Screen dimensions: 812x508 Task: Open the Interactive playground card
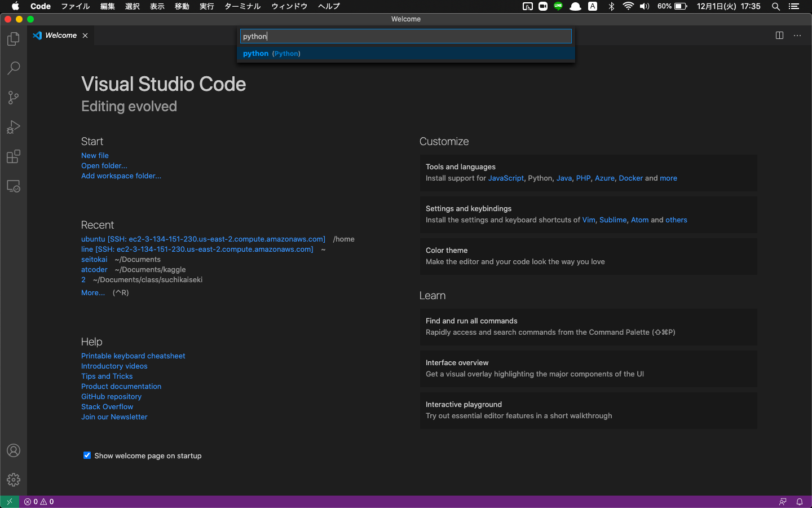pyautogui.click(x=588, y=410)
